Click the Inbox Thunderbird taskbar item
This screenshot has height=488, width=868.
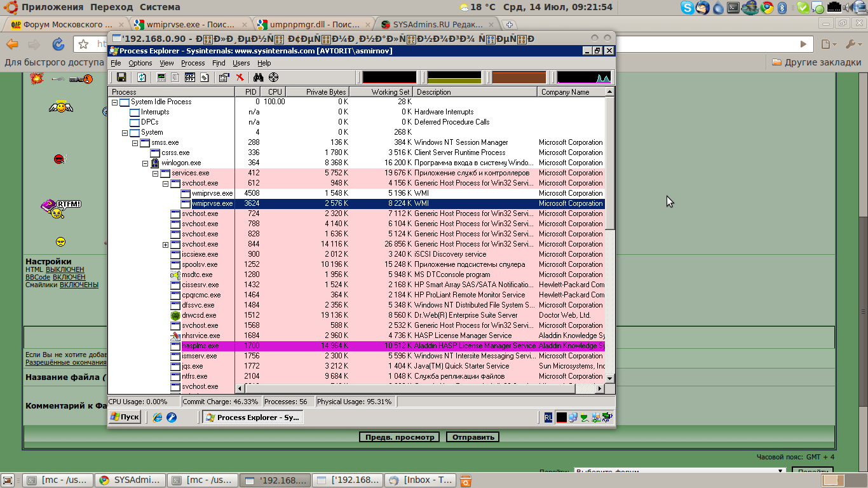click(421, 480)
